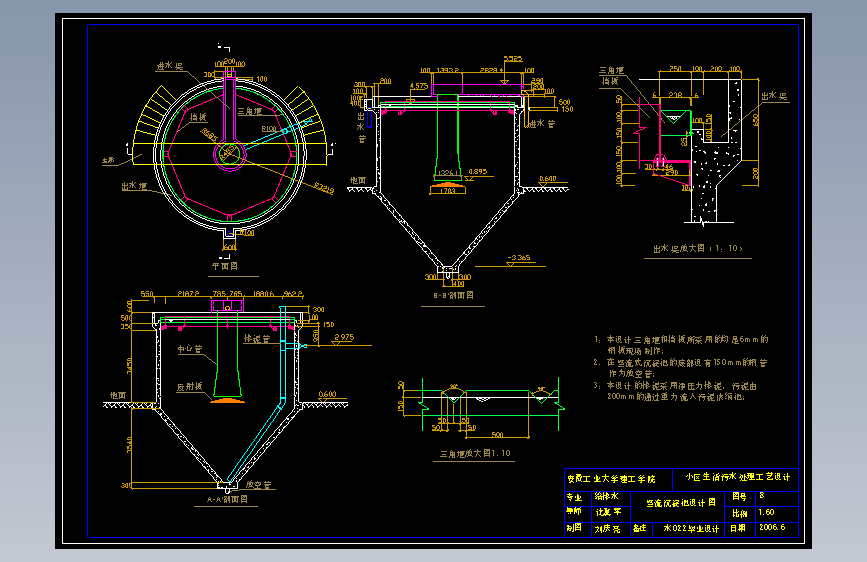This screenshot has height=562, width=867.
Task: Select design note 3 about sludge discharge
Action: pyautogui.click(x=675, y=391)
